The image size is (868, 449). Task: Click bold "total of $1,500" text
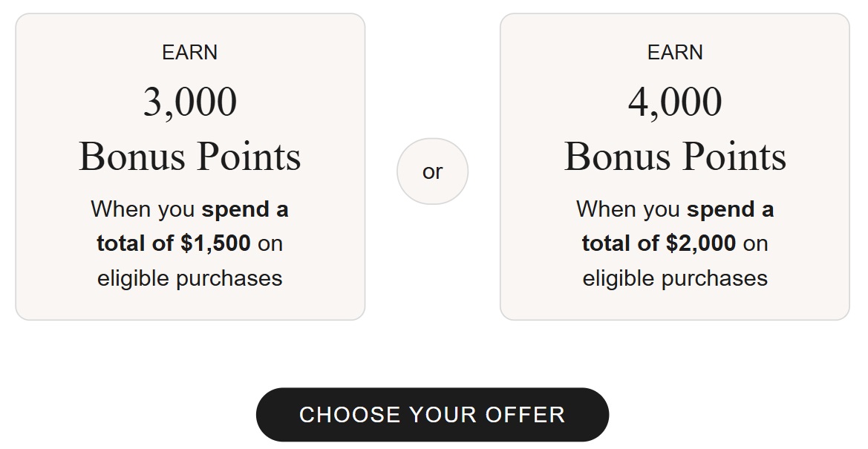[174, 243]
